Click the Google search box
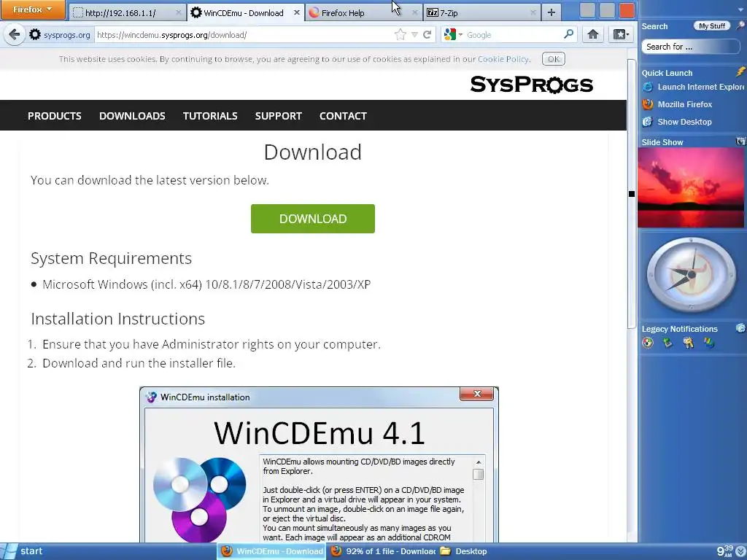Screen dimensions: 747x560 click(x=514, y=35)
